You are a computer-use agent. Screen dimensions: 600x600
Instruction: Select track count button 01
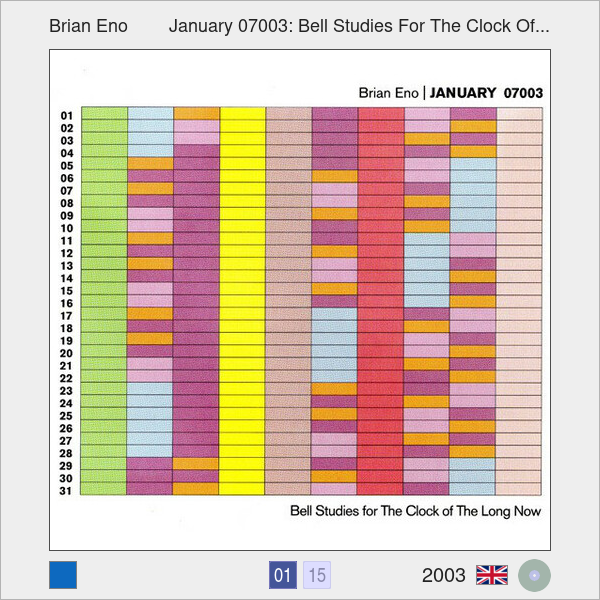(283, 575)
